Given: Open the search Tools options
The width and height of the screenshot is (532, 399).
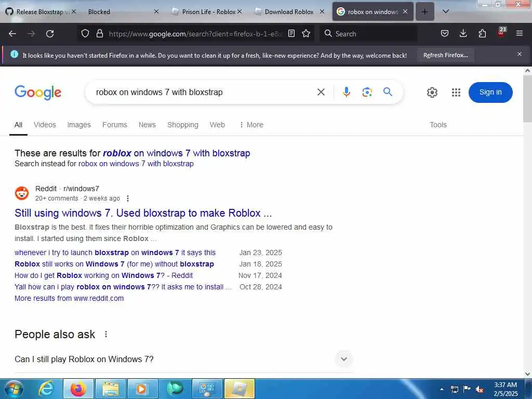Looking at the screenshot, I should click(x=438, y=125).
